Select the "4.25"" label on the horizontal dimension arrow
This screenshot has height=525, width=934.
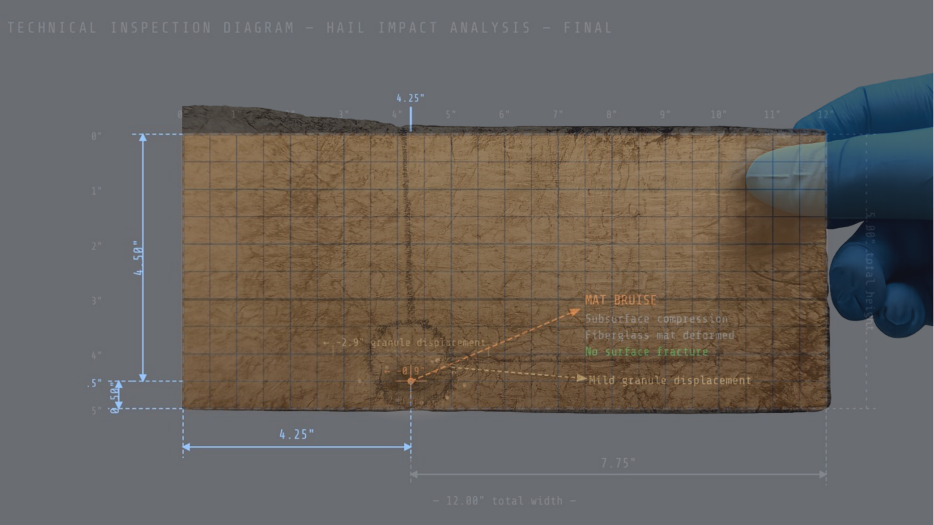point(296,434)
